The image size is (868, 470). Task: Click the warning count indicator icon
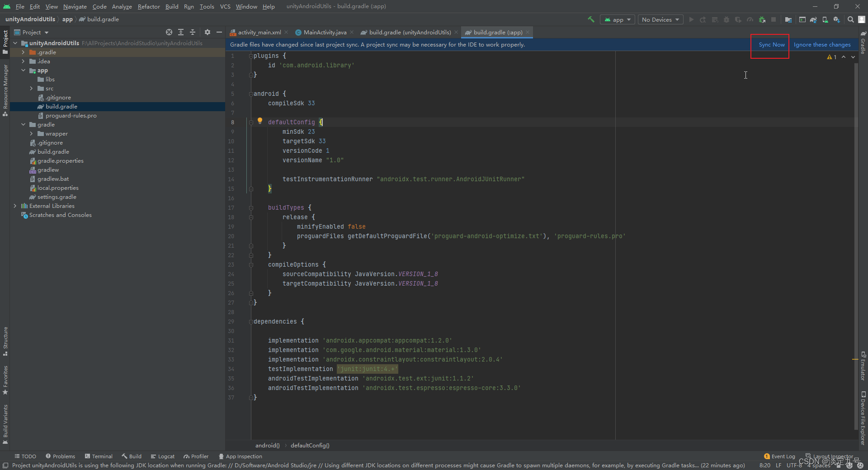coord(831,57)
